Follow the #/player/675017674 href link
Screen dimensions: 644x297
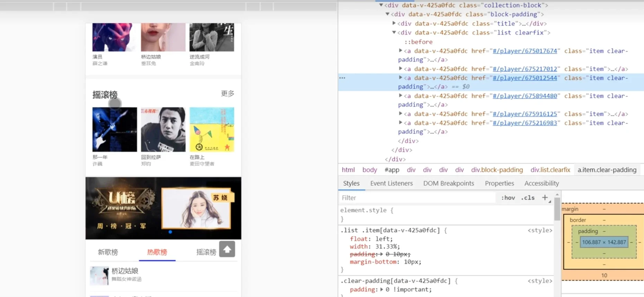pyautogui.click(x=525, y=51)
